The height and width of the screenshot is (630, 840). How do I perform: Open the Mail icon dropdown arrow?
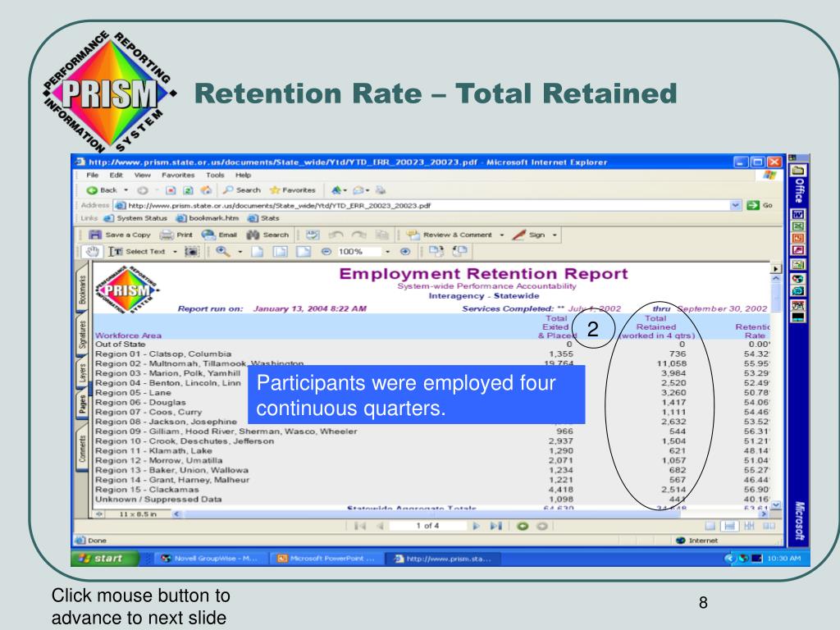pyautogui.click(x=367, y=190)
